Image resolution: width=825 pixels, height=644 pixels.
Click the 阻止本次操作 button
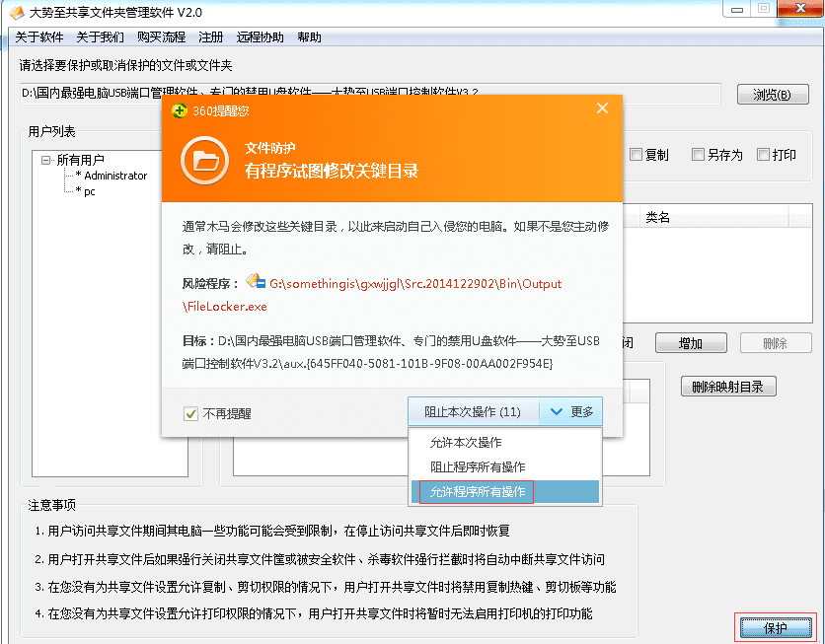[x=473, y=411]
